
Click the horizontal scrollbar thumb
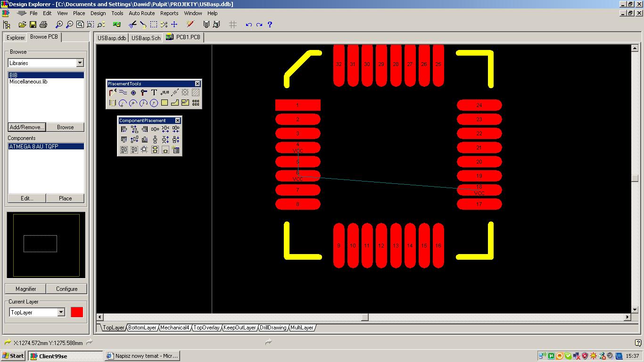coord(365,317)
